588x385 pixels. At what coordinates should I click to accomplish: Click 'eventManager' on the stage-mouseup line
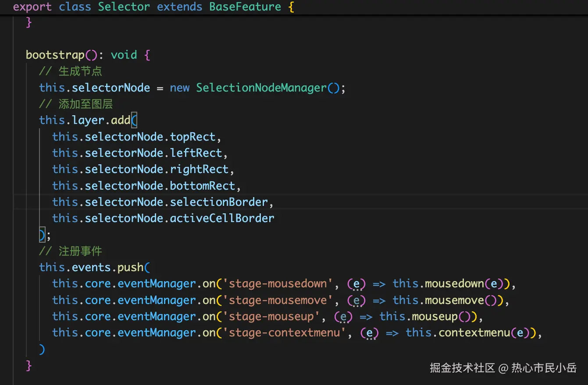157,316
